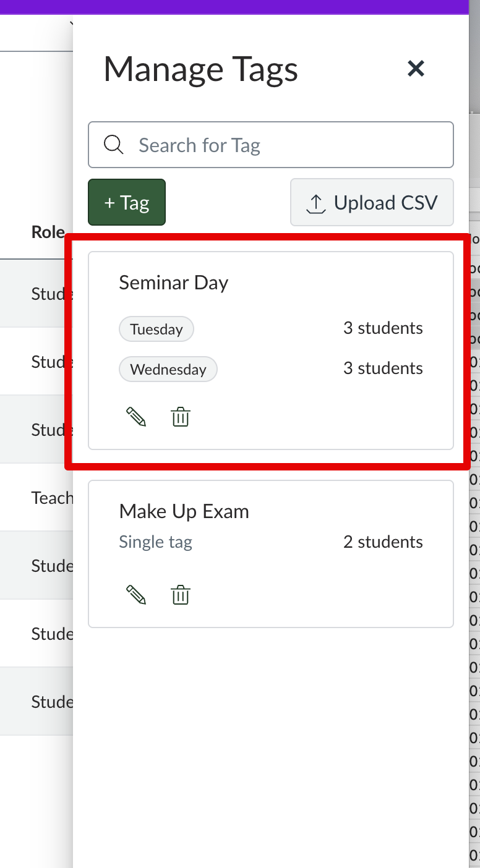Delete the Seminar Day tag set

[x=181, y=417]
